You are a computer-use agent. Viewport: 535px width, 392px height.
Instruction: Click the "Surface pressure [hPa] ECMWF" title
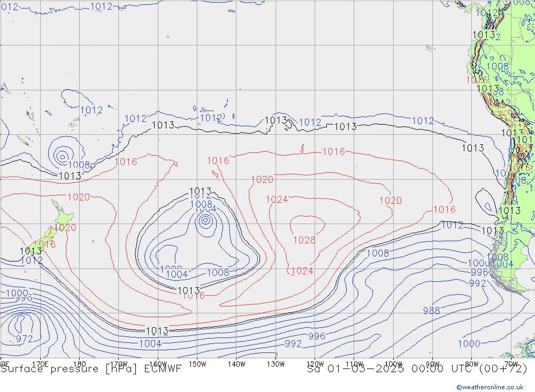(x=91, y=369)
